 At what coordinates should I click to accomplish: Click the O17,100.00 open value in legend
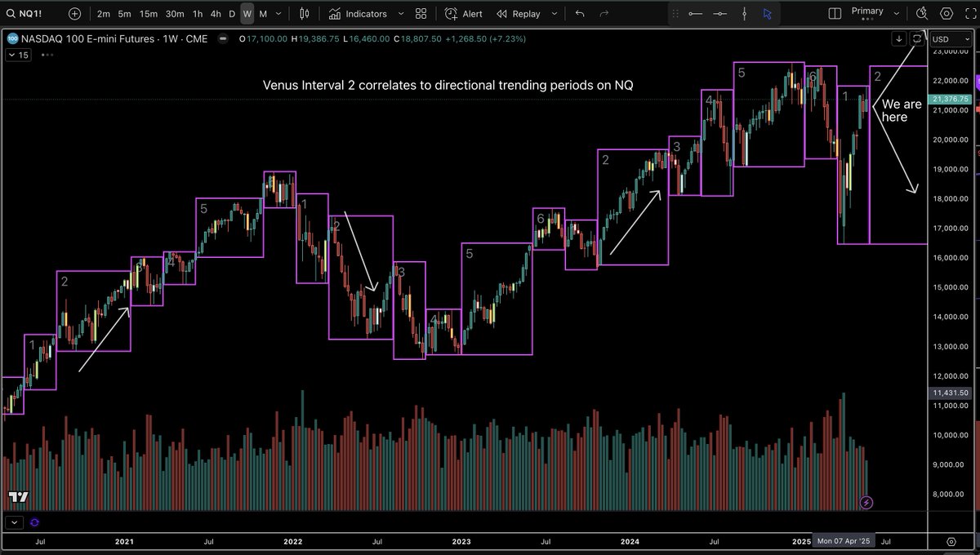coord(264,38)
